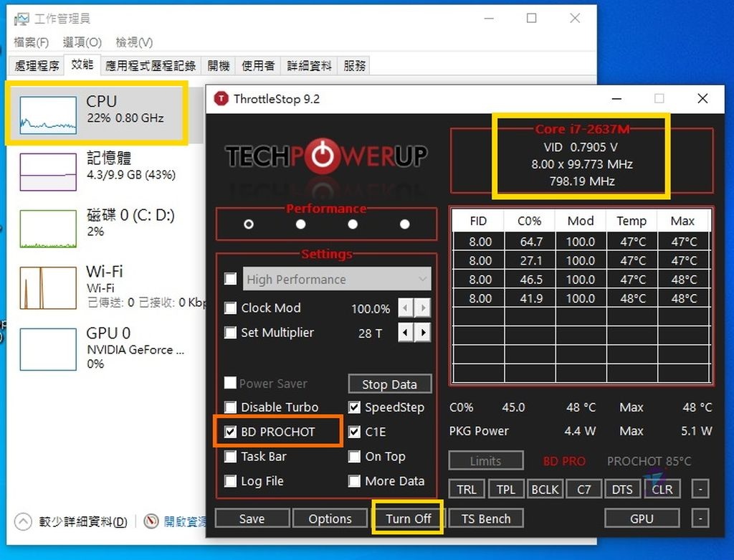The image size is (734, 560).
Task: Open the C7 core C-states window
Action: (x=583, y=488)
